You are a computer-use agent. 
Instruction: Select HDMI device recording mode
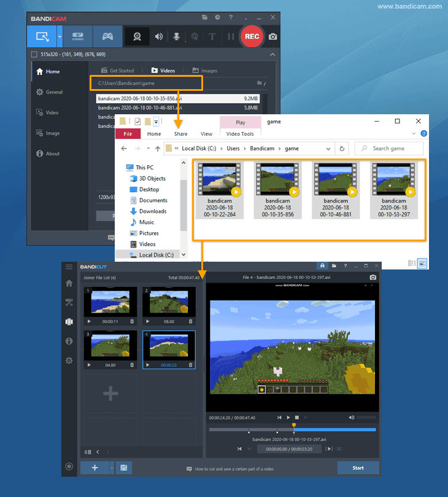tap(78, 36)
